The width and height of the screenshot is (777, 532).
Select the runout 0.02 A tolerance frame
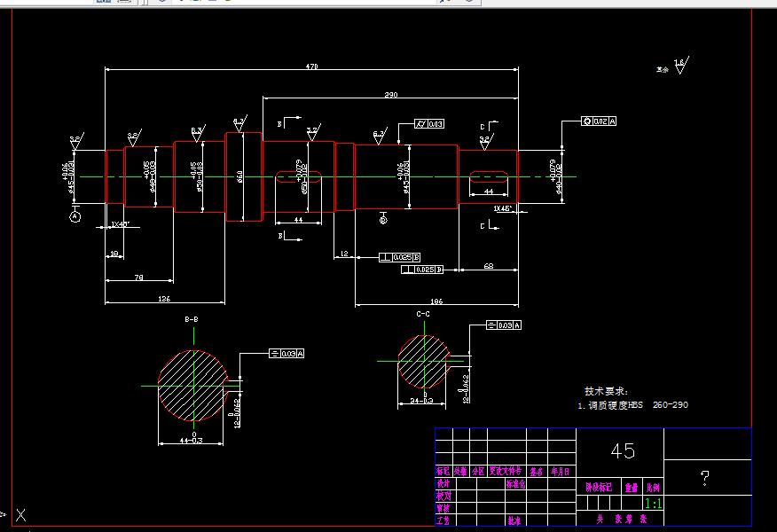pyautogui.click(x=599, y=121)
